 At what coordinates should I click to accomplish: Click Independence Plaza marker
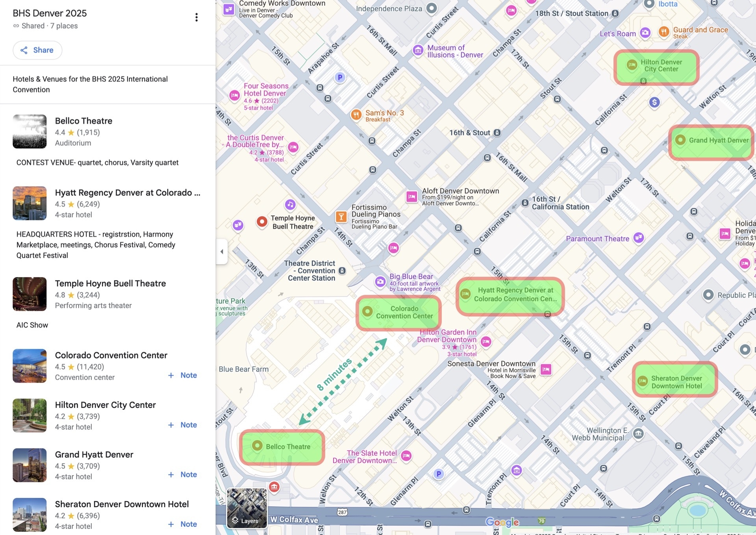432,8
